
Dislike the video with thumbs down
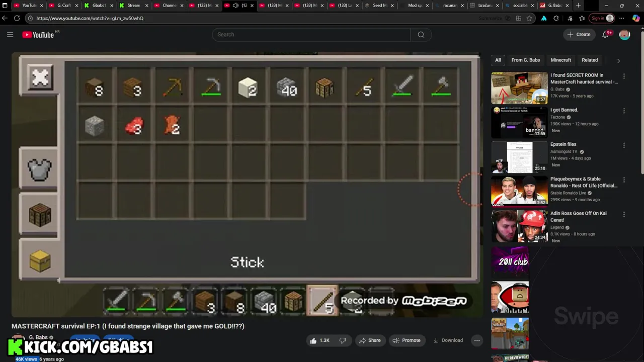343,340
